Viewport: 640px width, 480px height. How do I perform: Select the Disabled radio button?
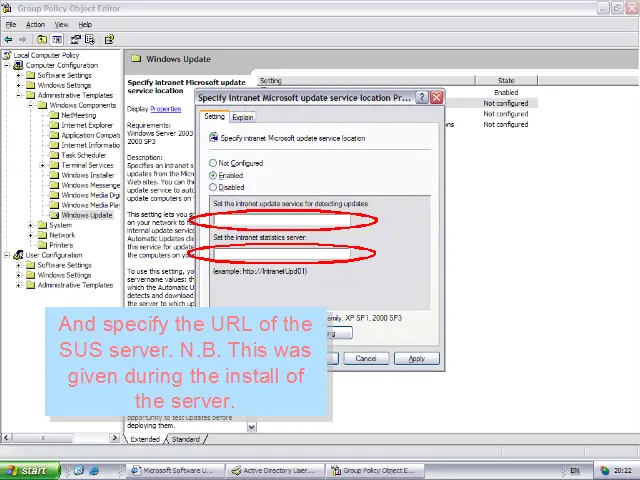(213, 187)
